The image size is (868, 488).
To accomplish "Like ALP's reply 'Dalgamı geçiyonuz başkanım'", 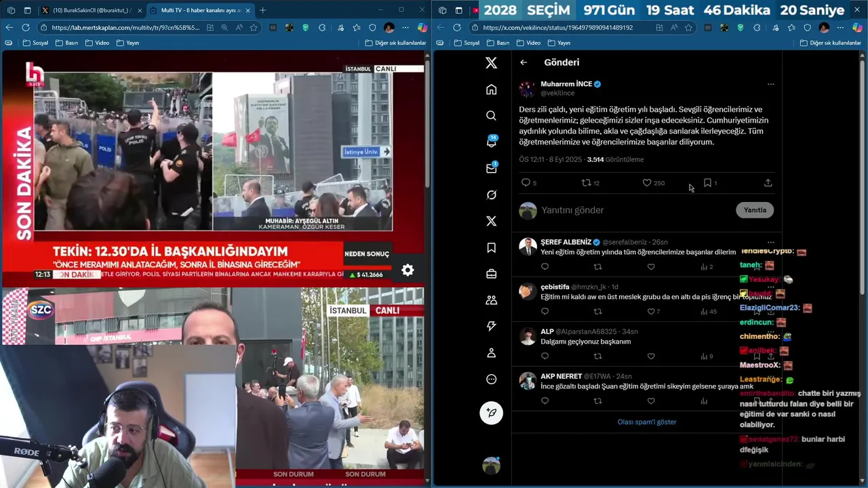I will click(651, 357).
